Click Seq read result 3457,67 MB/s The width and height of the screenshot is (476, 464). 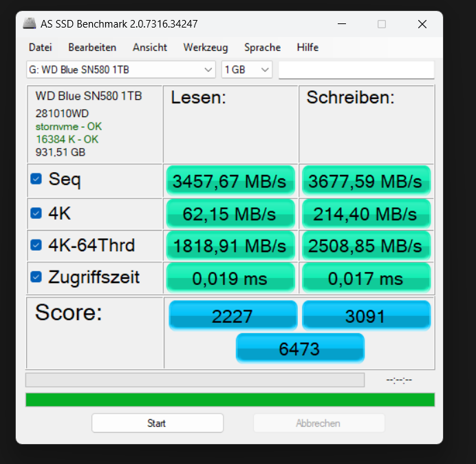[x=230, y=181]
